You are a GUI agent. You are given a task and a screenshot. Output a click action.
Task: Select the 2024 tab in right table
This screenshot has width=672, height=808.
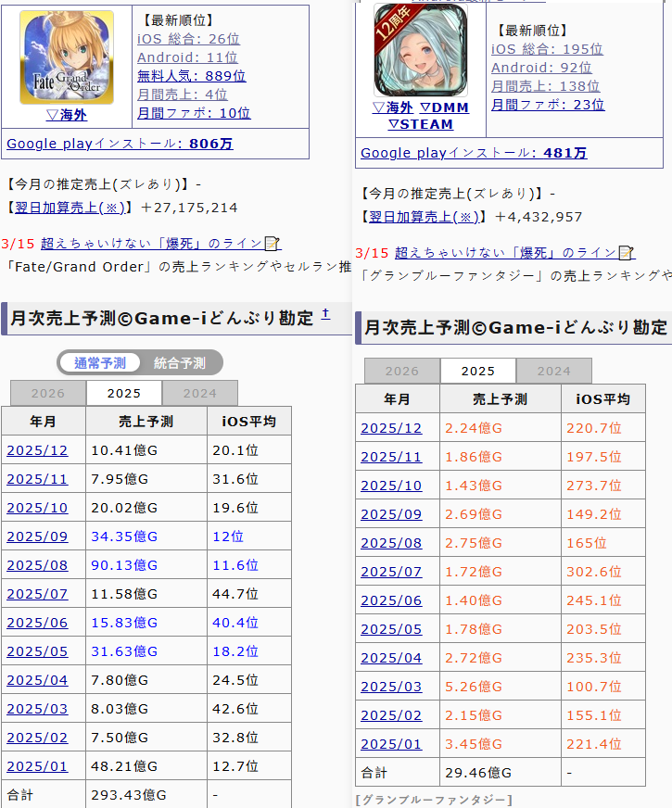click(x=554, y=371)
